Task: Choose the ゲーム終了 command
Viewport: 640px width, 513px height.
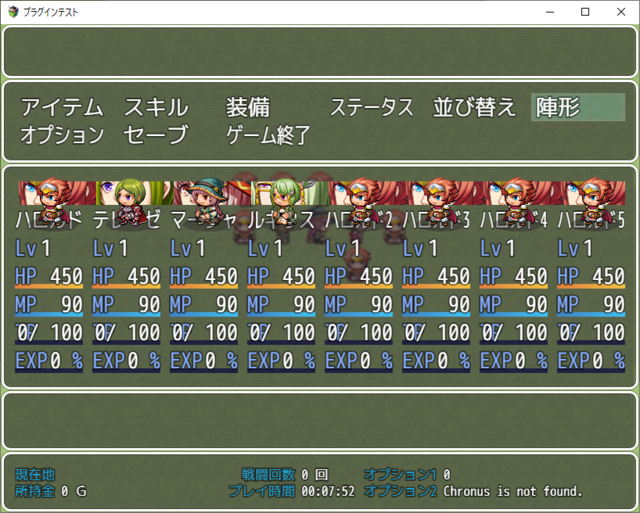Action: click(269, 135)
